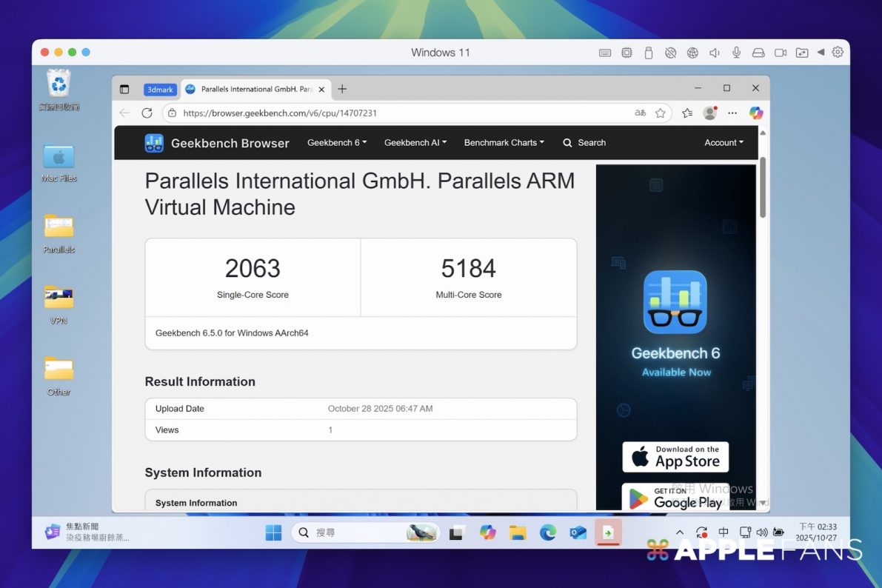The width and height of the screenshot is (882, 588).
Task: Open a new browser tab
Action: point(342,89)
